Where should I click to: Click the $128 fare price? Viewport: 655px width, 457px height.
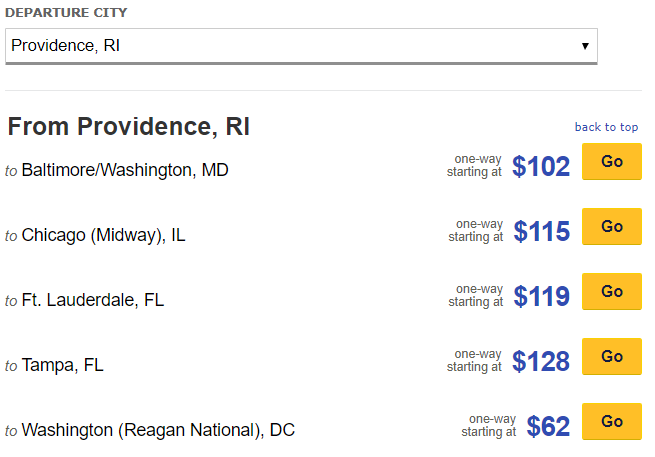tap(541, 361)
